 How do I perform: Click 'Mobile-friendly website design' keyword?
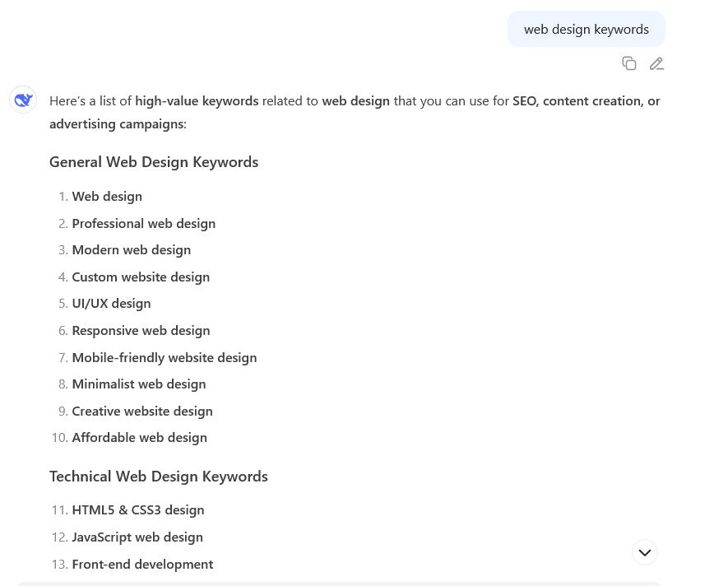(x=164, y=357)
